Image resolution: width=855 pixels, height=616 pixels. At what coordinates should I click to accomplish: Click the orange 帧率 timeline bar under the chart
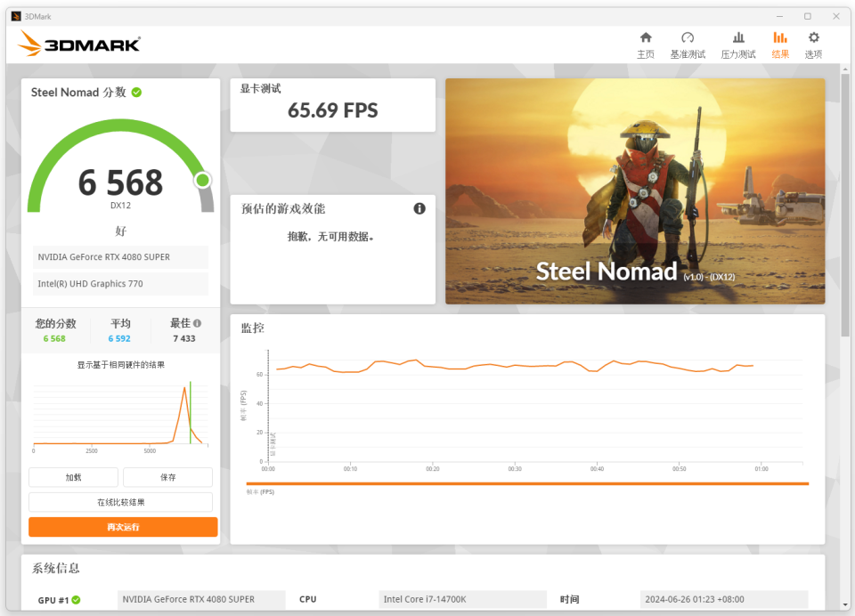527,483
